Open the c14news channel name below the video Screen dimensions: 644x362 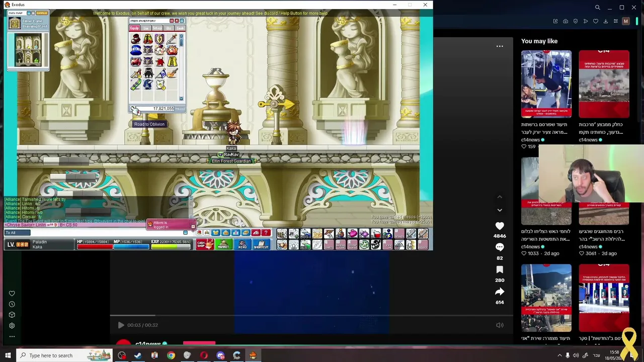pos(148,344)
